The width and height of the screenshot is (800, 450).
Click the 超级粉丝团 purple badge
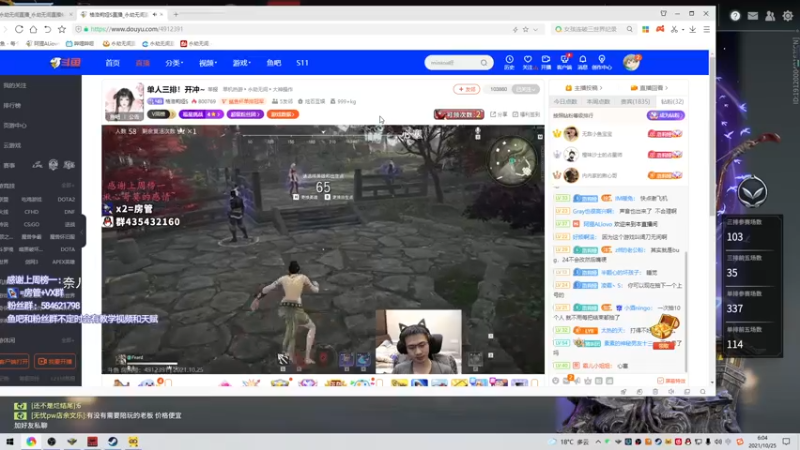245,114
